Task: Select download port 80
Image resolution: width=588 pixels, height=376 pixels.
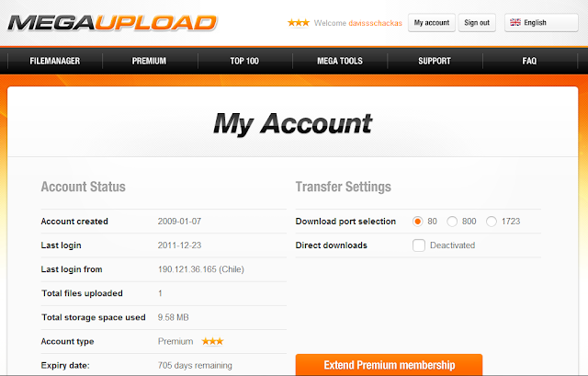Action: pyautogui.click(x=417, y=222)
